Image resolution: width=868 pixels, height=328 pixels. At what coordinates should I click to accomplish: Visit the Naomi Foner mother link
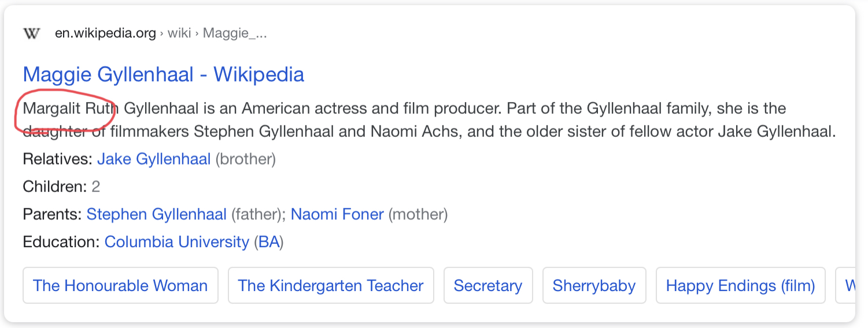pos(337,215)
